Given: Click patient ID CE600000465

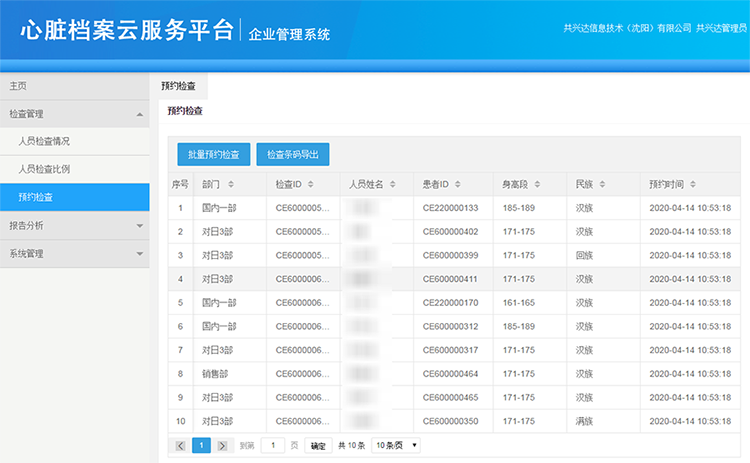Looking at the screenshot, I should coord(450,397).
